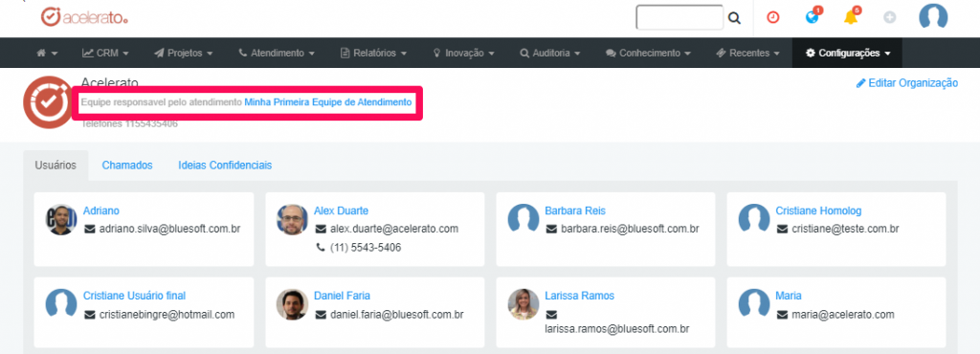
Task: Open Cristiane Homolog user link
Action: pyautogui.click(x=818, y=211)
